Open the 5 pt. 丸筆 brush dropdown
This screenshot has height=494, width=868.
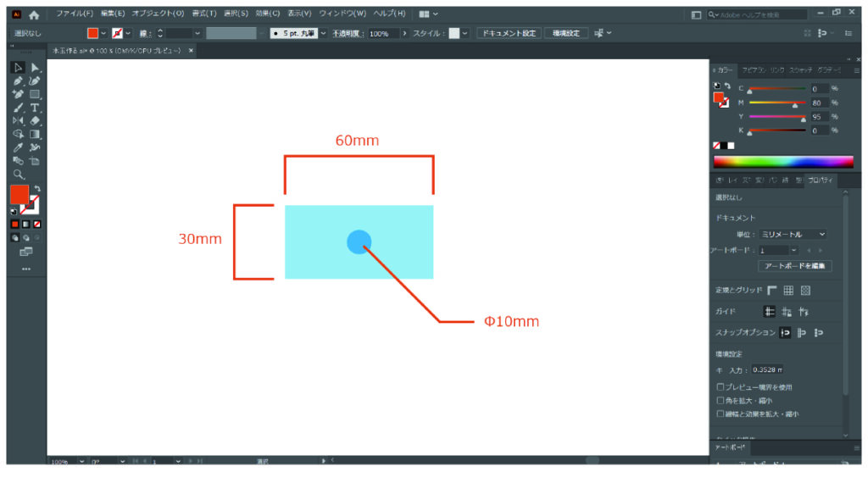(x=323, y=33)
